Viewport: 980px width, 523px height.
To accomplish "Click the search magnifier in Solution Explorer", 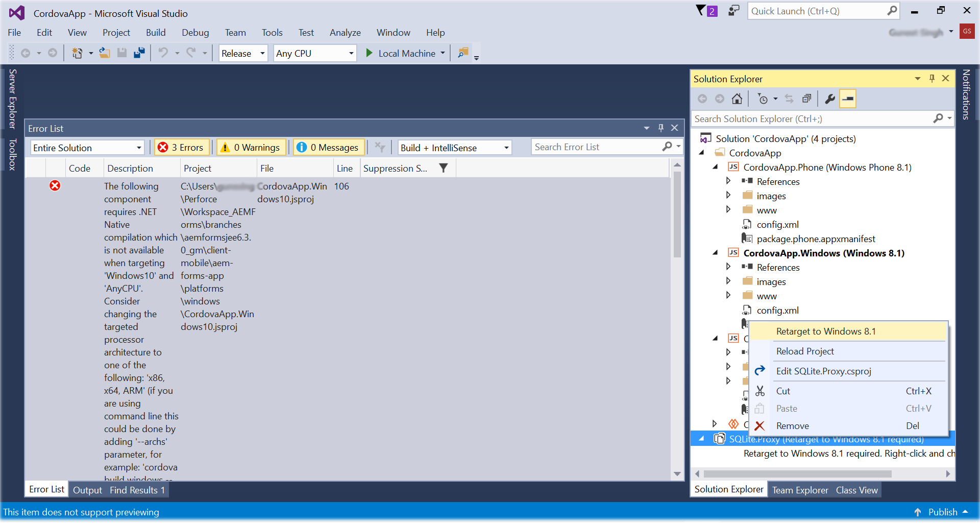I will [938, 118].
